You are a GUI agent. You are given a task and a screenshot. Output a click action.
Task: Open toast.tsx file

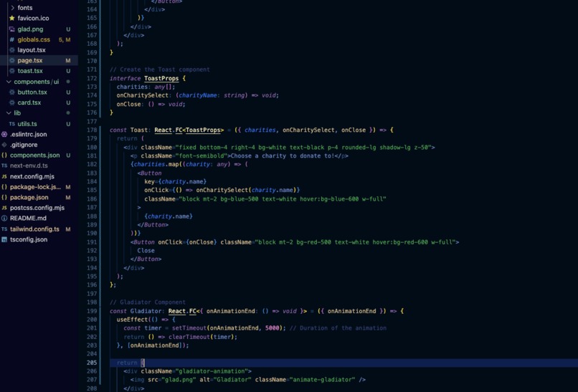point(30,71)
